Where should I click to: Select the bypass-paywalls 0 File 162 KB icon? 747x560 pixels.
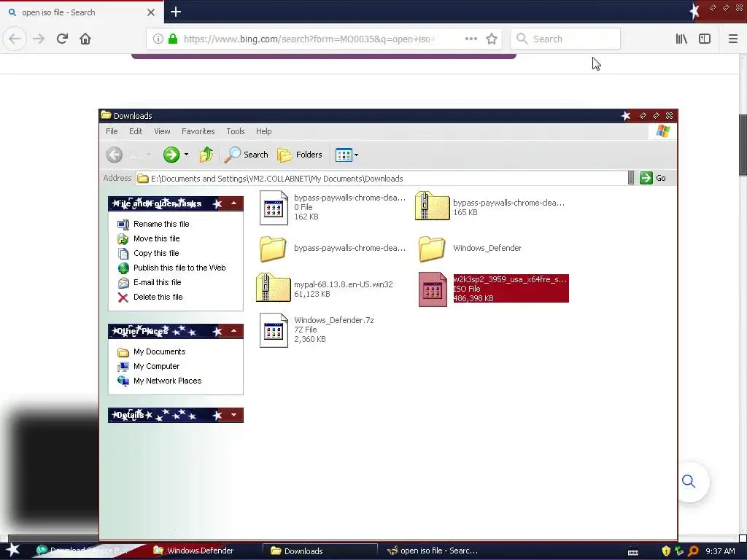(274, 208)
